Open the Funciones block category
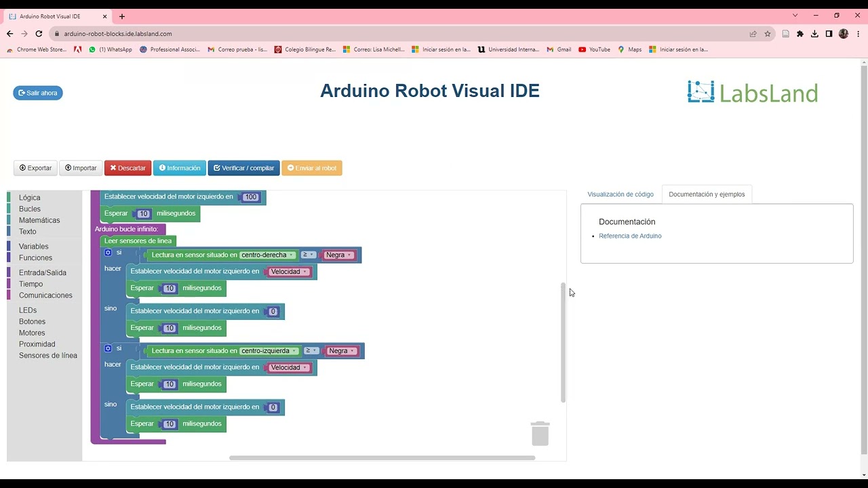Screen dimensions: 868x488 35,258
